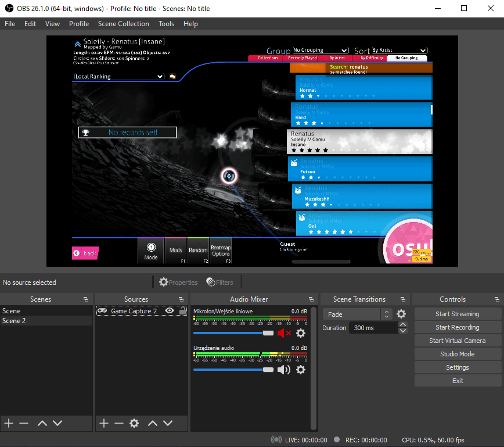Open Urządzenie audio settings gear

pyautogui.click(x=301, y=370)
